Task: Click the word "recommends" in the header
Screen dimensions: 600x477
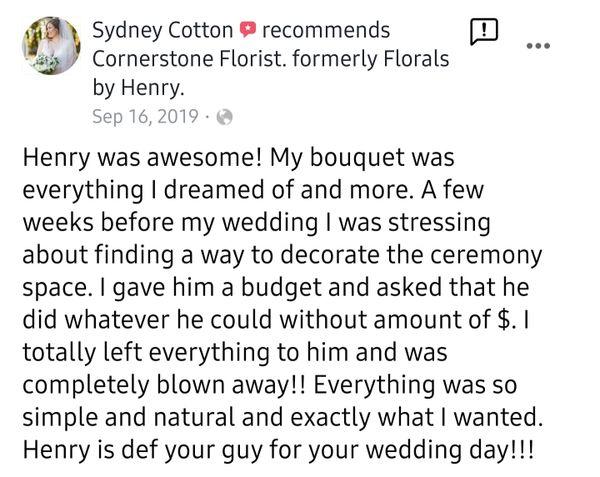Action: tap(325, 31)
